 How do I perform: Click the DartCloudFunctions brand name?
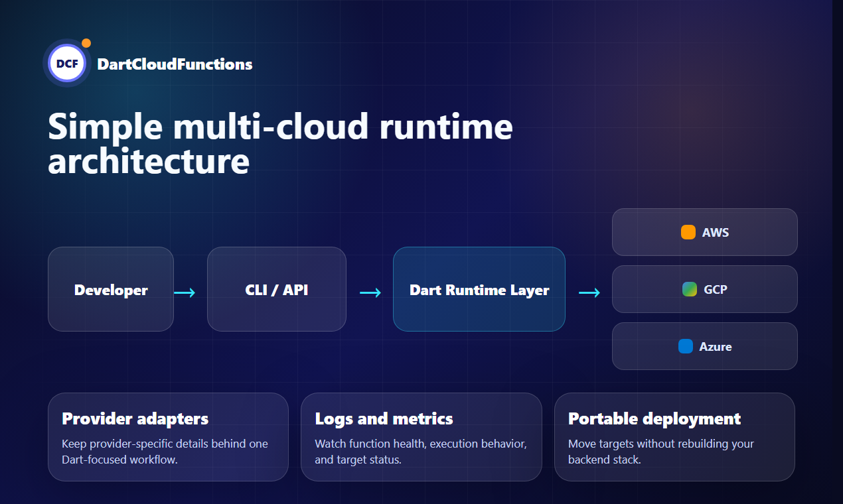[x=175, y=64]
